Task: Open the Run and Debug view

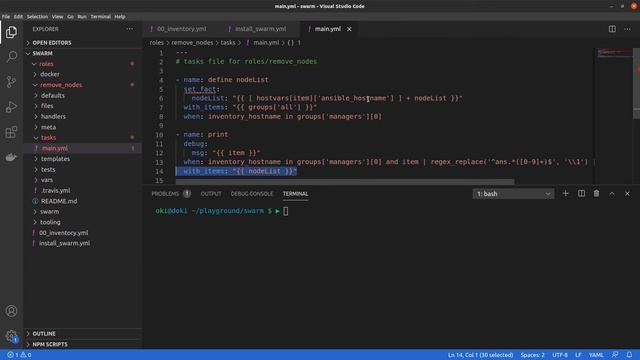Action: (x=11, y=107)
